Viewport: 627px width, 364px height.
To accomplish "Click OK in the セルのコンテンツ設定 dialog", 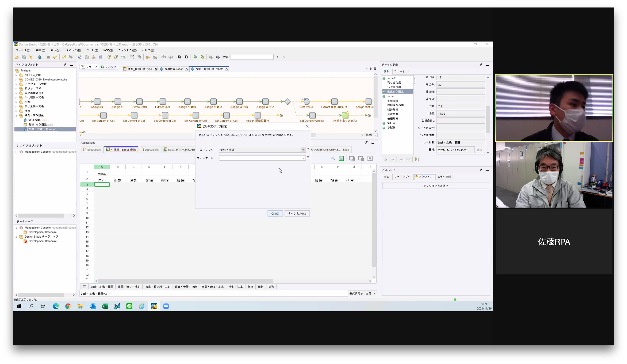I will click(275, 214).
